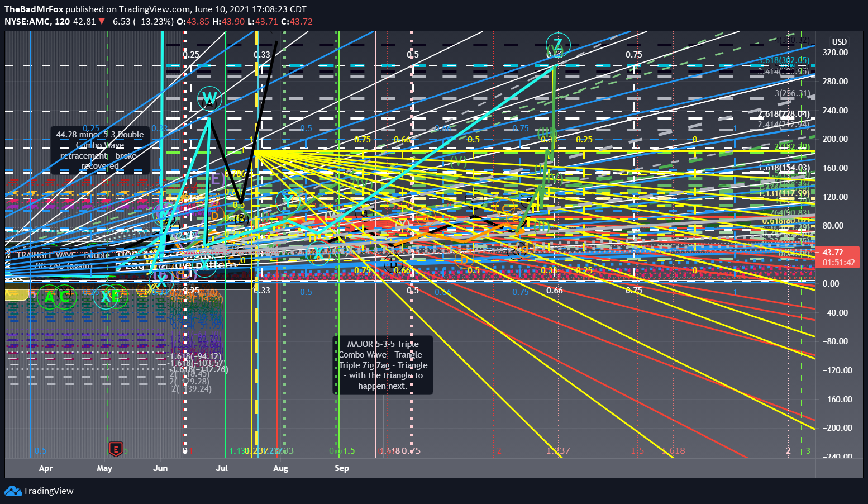This screenshot has height=504, width=868.
Task: Click the Jun label on time axis
Action: pos(160,468)
